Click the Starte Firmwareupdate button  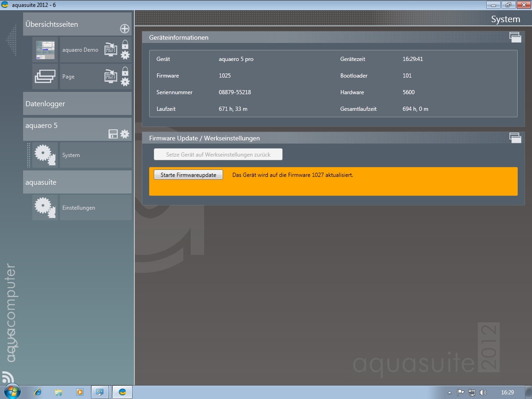coord(188,175)
